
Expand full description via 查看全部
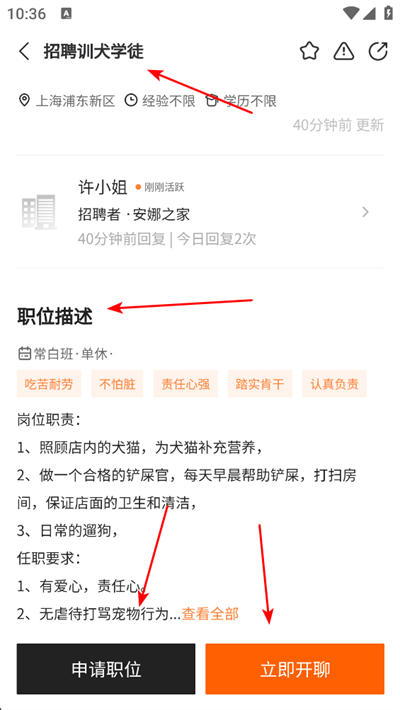tap(210, 614)
